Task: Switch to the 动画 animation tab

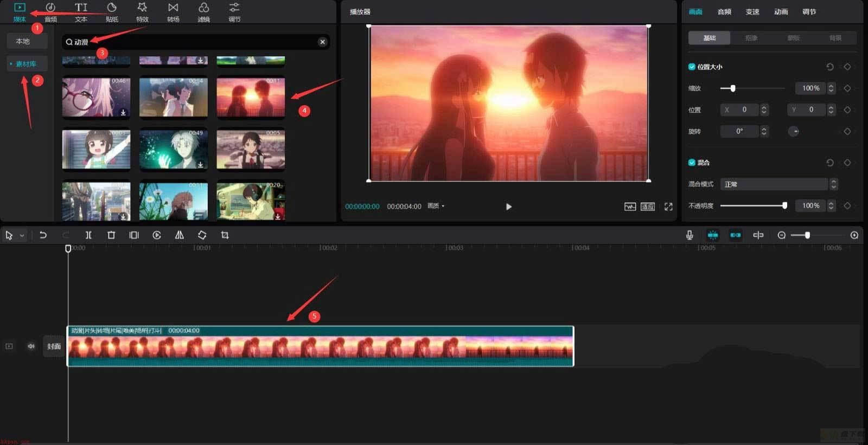Action: pos(781,12)
